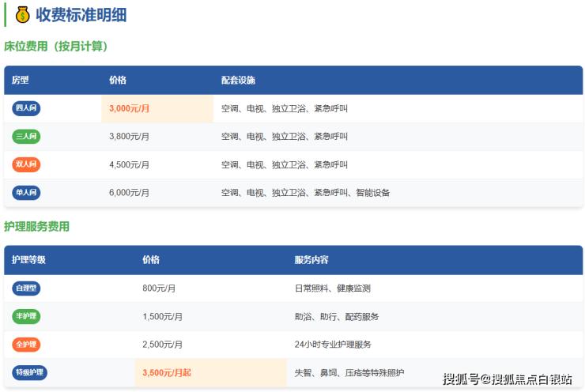Click the highlighted 3,000元/月 price cell
This screenshot has width=585, height=392.
(130, 108)
